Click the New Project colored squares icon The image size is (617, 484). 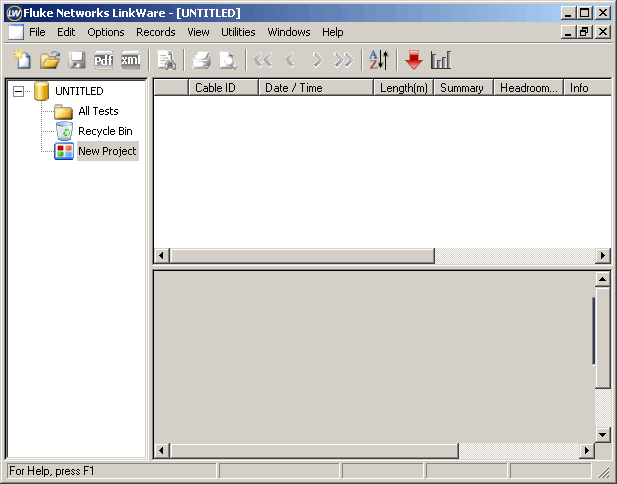(64, 151)
